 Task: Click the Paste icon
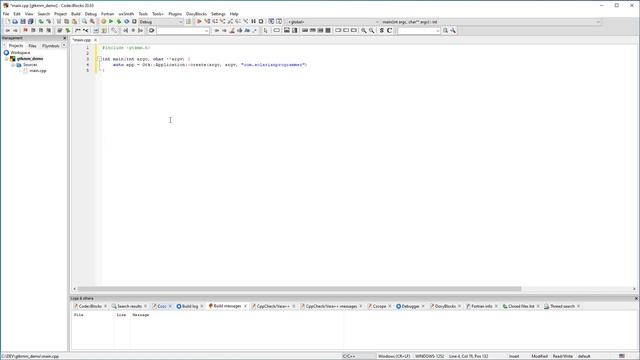click(74, 22)
